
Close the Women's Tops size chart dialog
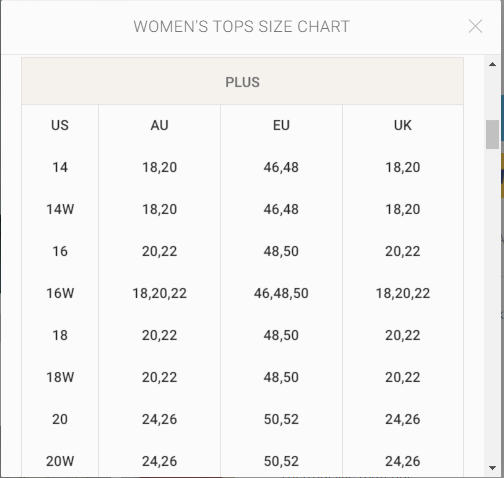pyautogui.click(x=475, y=26)
